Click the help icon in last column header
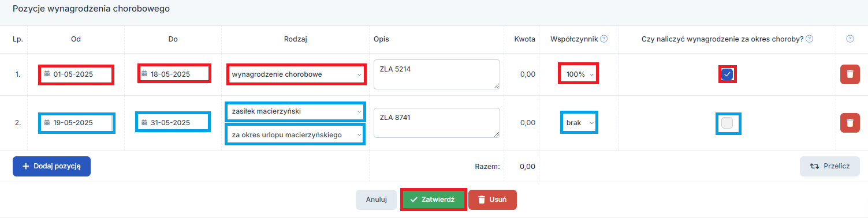This screenshot has width=868, height=218. click(x=850, y=39)
